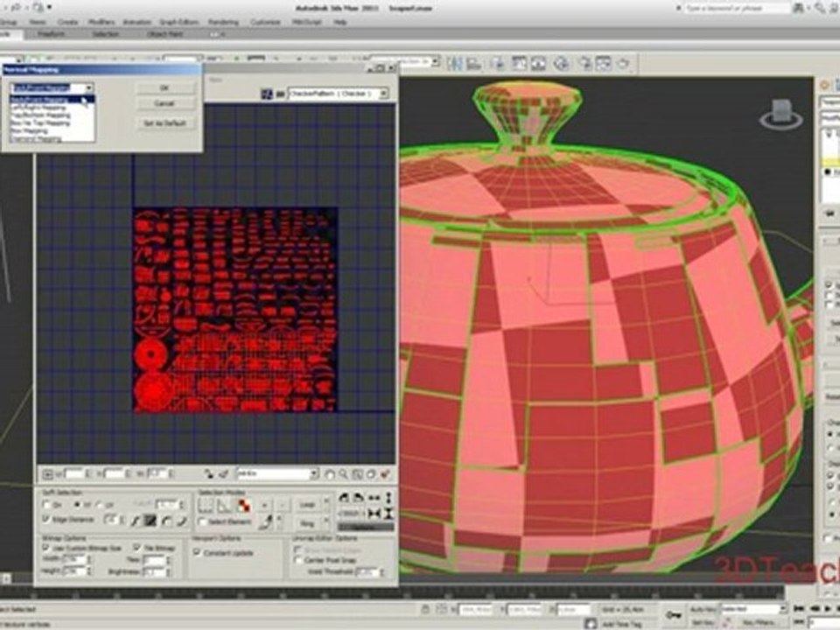Open the Customize menu
This screenshot has height=630, width=840.
pyautogui.click(x=265, y=22)
